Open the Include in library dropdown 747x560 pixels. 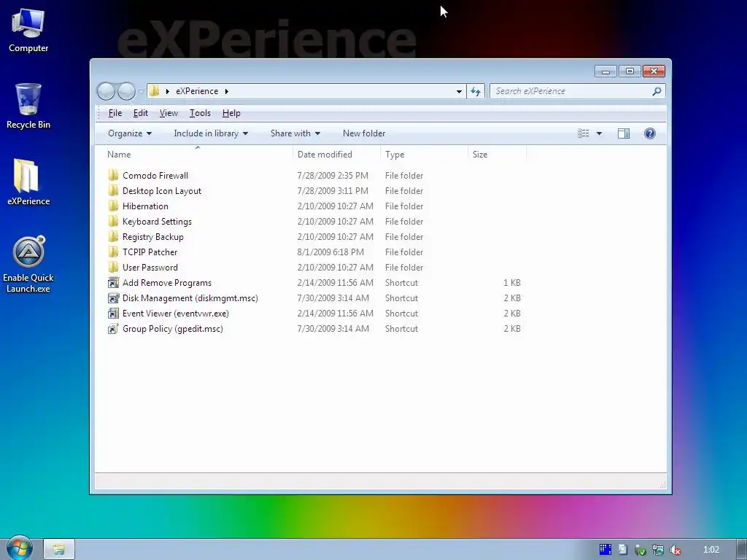coord(211,133)
